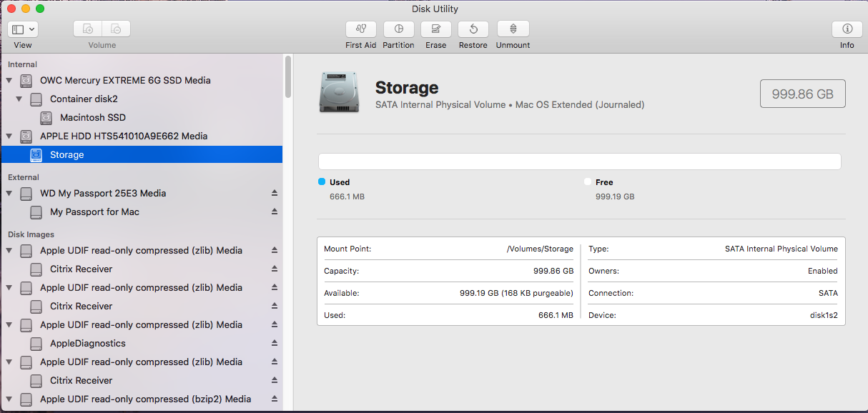Click the blue Used legend dot

322,182
